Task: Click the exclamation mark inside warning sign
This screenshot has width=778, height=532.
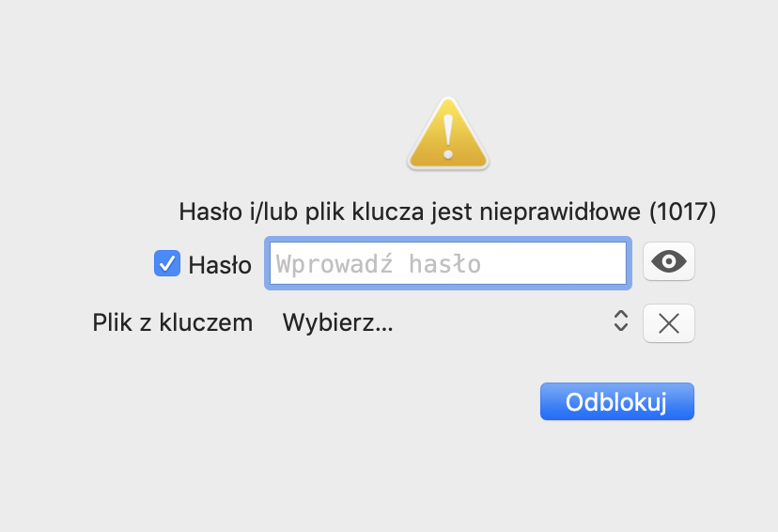Action: [x=448, y=137]
